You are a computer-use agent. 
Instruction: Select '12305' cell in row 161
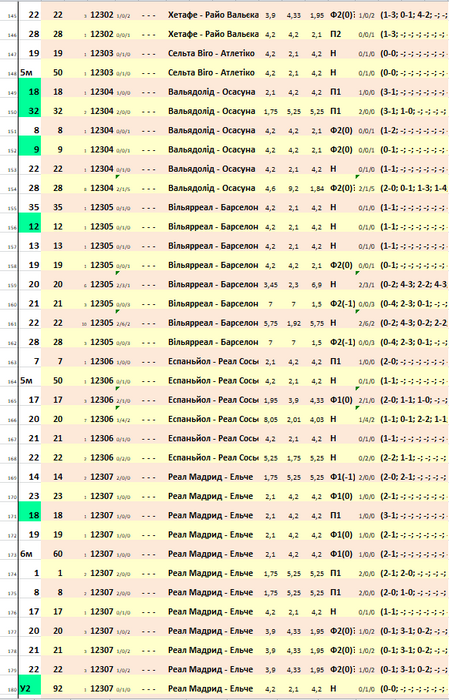click(x=102, y=322)
